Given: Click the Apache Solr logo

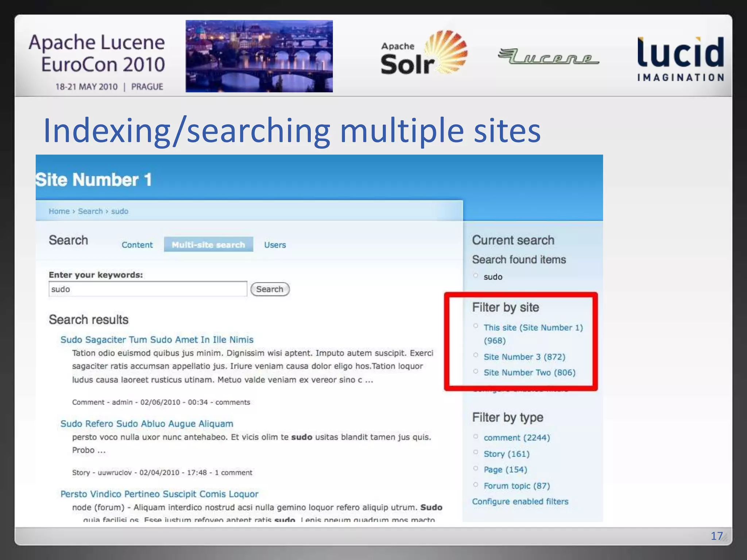Looking at the screenshot, I should 424,53.
